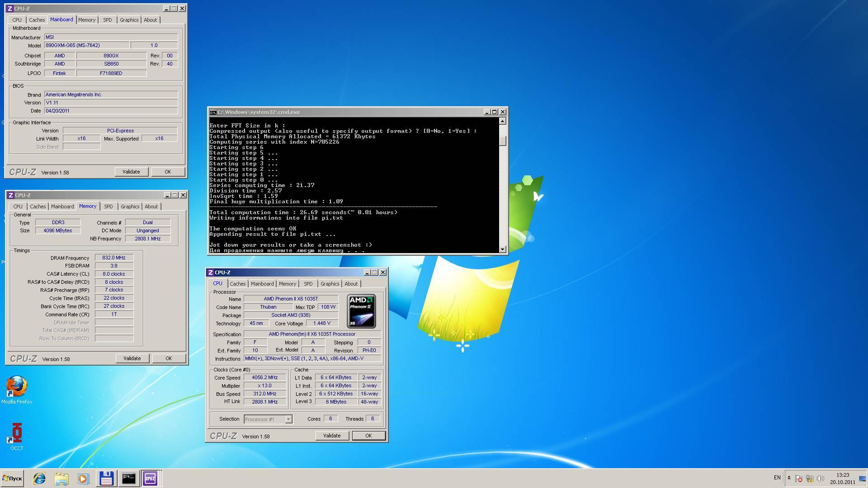Click cmd scrollbar up arrow

tap(502, 121)
